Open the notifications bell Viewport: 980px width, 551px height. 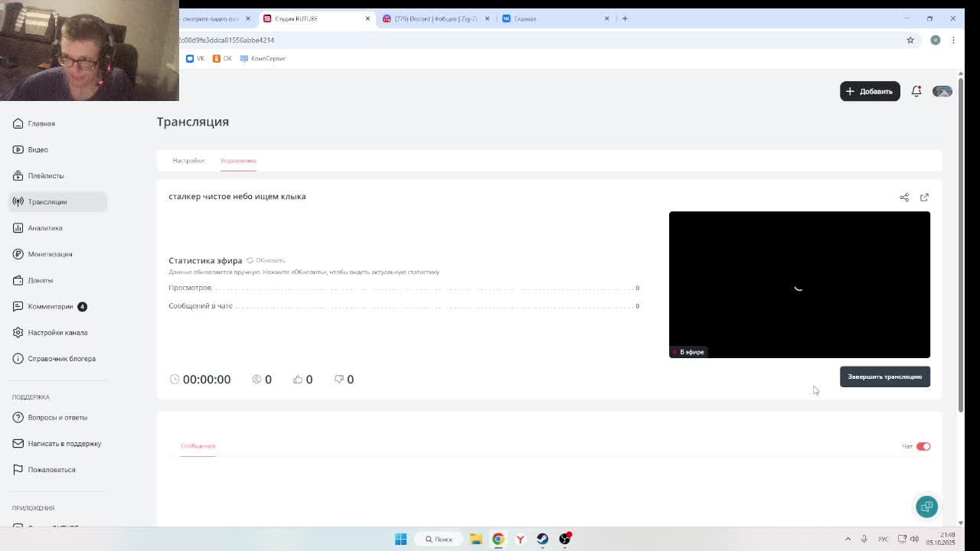point(916,91)
